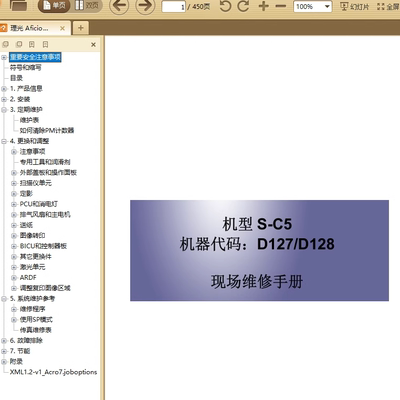Expand the 送纸 node
The width and height of the screenshot is (400, 400).
14,225
